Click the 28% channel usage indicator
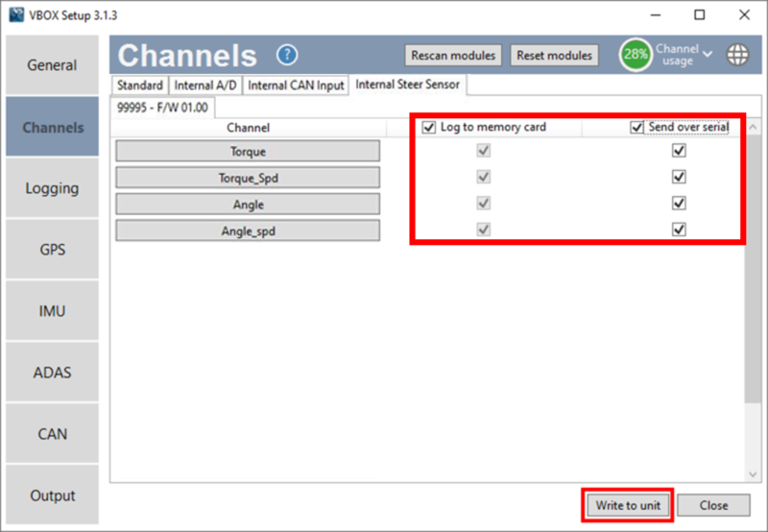Image resolution: width=768 pixels, height=532 pixels. pos(636,55)
